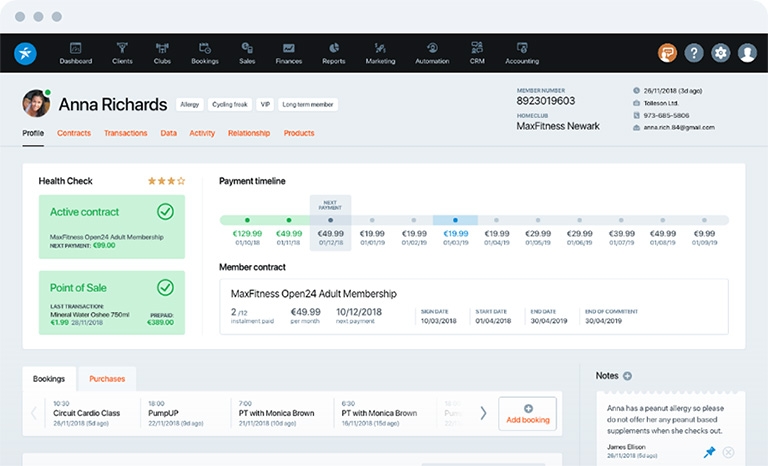Click the Active contract green checkmark
The width and height of the screenshot is (768, 466).
pyautogui.click(x=165, y=212)
